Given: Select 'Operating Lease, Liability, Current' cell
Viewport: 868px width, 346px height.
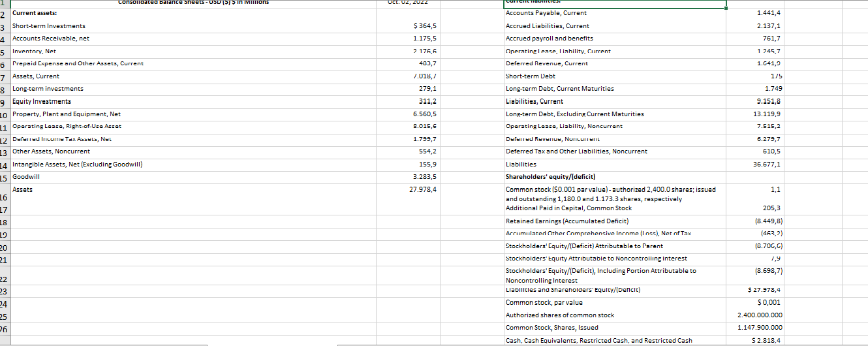Looking at the screenshot, I should (615, 50).
